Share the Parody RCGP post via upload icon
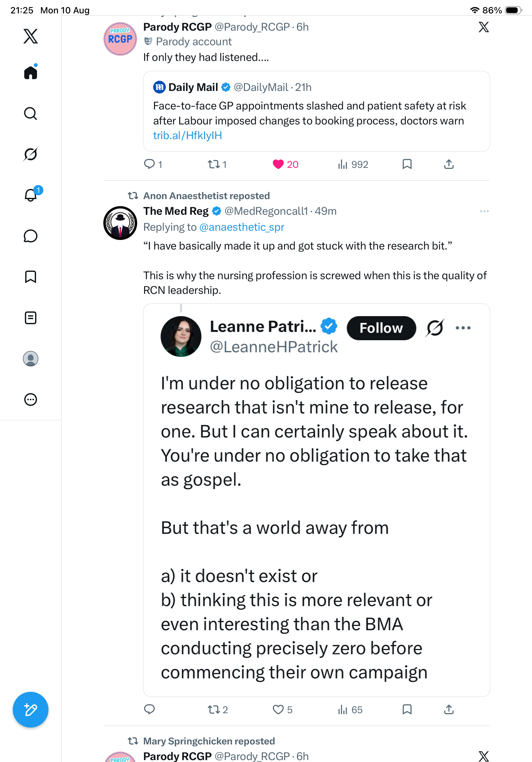Screen dimensions: 532x762 449,164
